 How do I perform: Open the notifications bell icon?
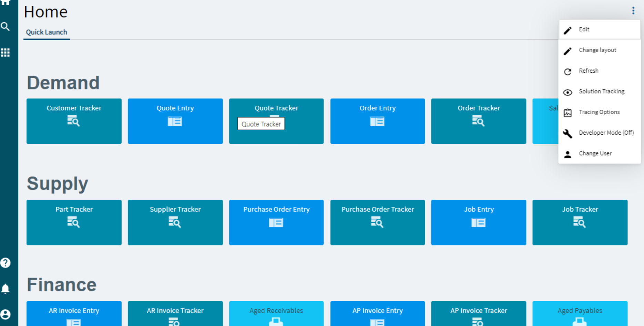point(5,288)
